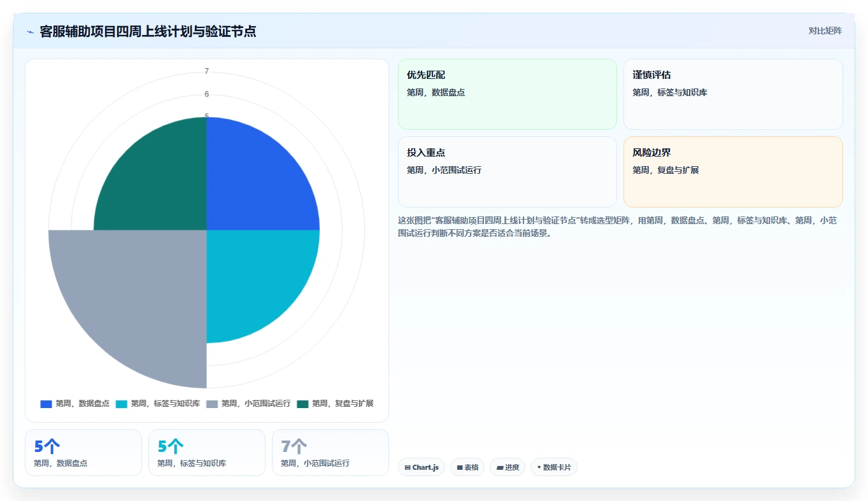Viewport: 868px width, 501px height.
Task: Click the Chart.js tag chip
Action: click(422, 467)
